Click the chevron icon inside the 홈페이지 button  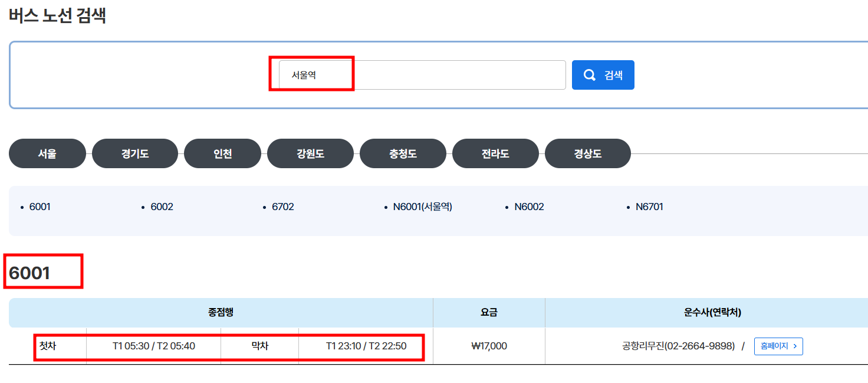click(x=794, y=346)
